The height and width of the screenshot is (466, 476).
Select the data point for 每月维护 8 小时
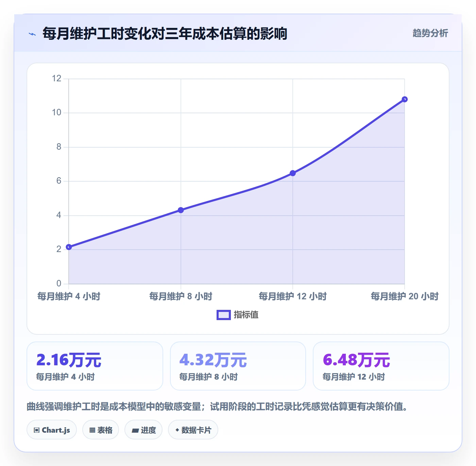point(181,210)
